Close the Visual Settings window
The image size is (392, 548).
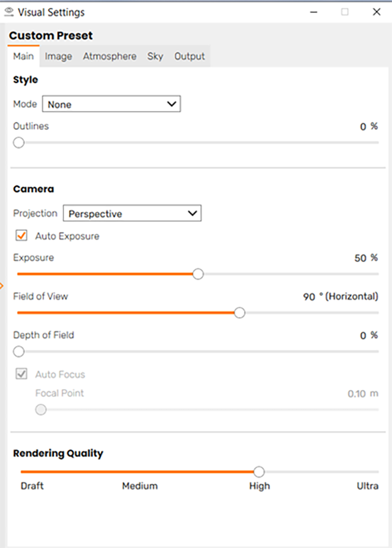[376, 12]
